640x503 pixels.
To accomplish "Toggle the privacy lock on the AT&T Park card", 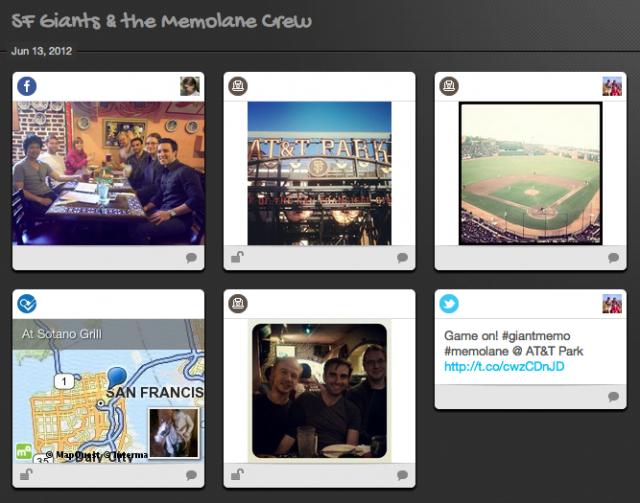I will point(237,257).
